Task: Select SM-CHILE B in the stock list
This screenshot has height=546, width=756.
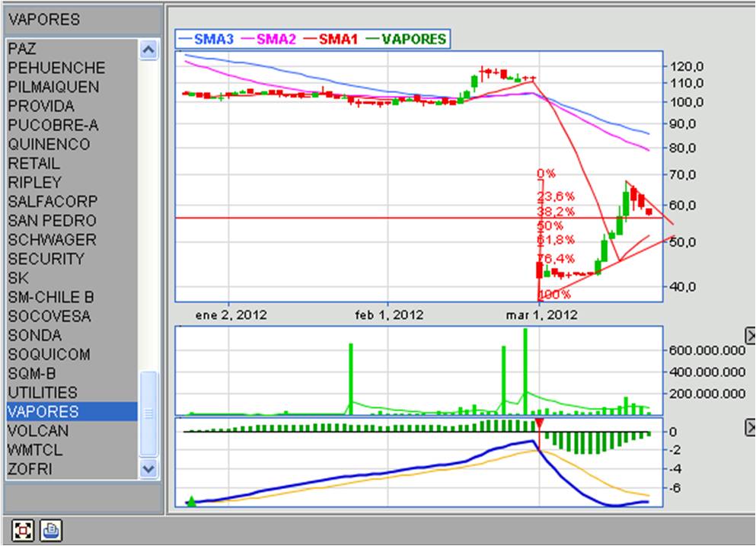Action: (72, 297)
